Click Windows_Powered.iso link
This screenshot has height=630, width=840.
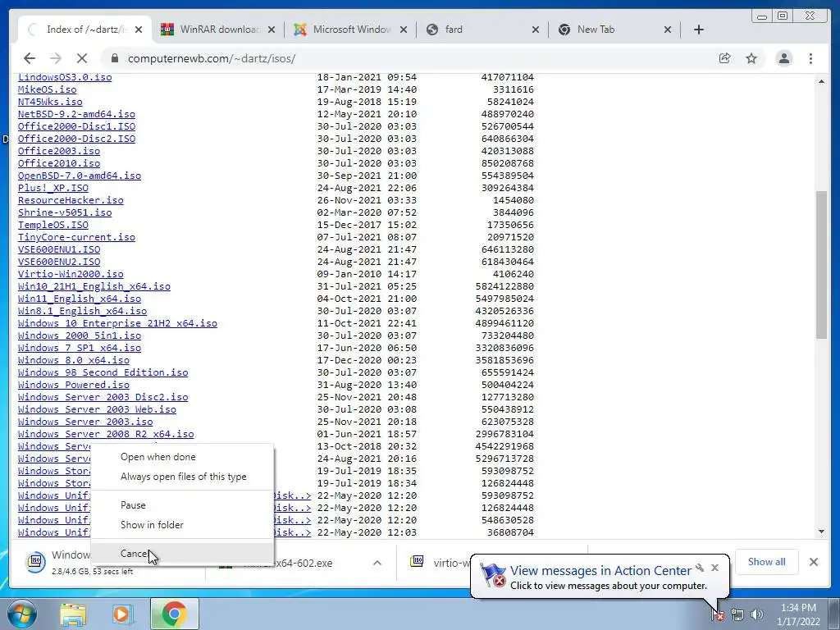(x=73, y=386)
